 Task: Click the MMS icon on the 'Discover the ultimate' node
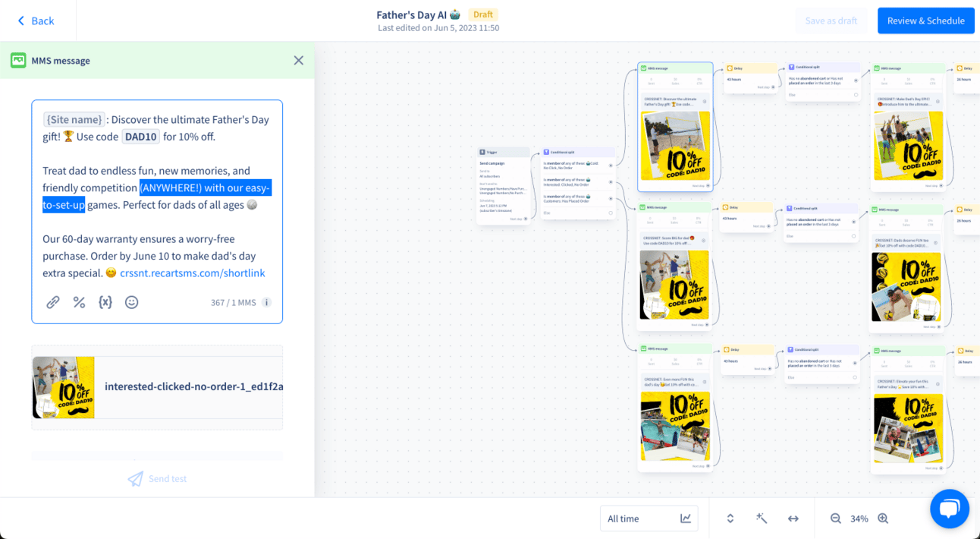[x=644, y=68]
